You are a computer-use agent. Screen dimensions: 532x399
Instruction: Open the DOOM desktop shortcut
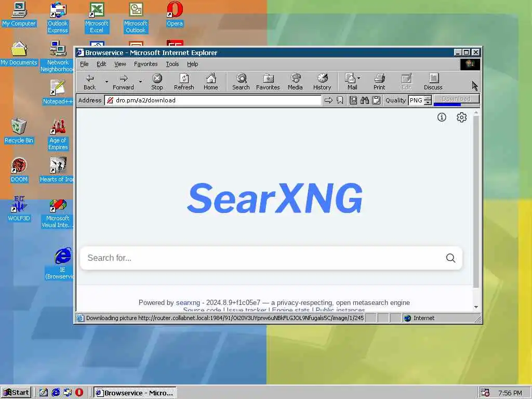coord(19,170)
